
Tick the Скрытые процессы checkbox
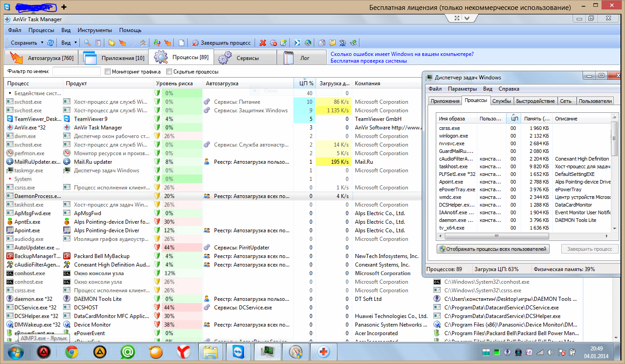169,72
